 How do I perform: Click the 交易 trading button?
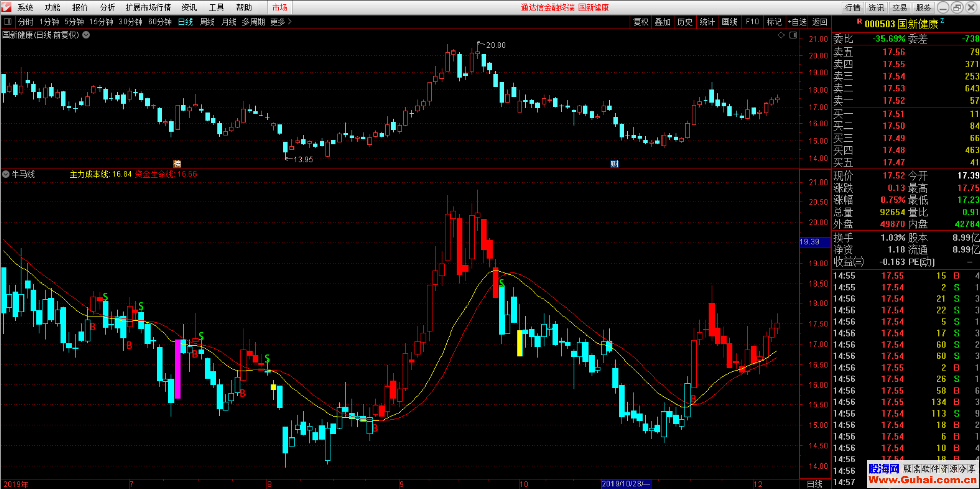click(899, 7)
